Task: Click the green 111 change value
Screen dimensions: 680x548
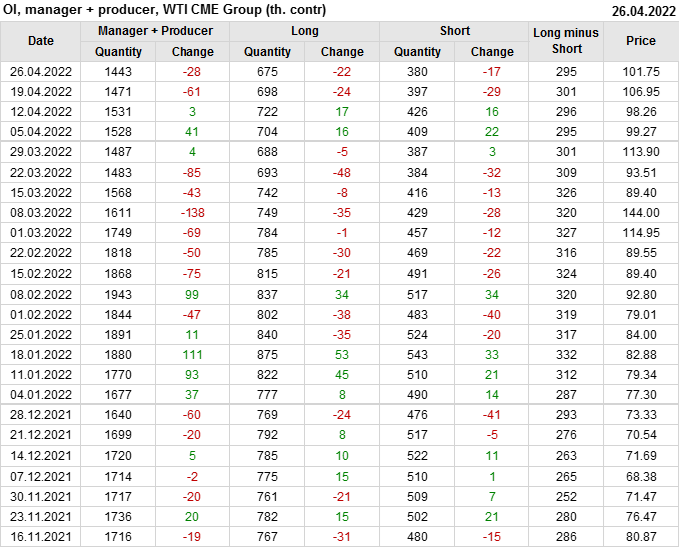Action: pos(192,355)
